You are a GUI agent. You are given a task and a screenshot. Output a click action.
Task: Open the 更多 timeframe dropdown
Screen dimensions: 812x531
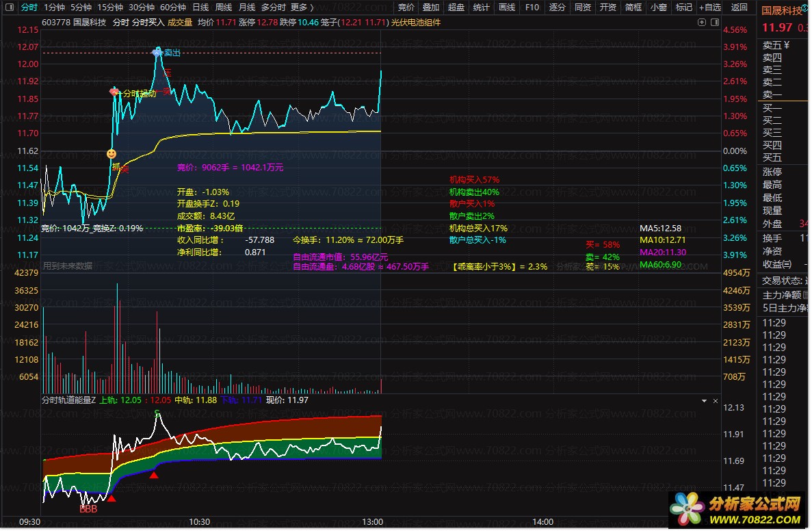click(x=302, y=8)
